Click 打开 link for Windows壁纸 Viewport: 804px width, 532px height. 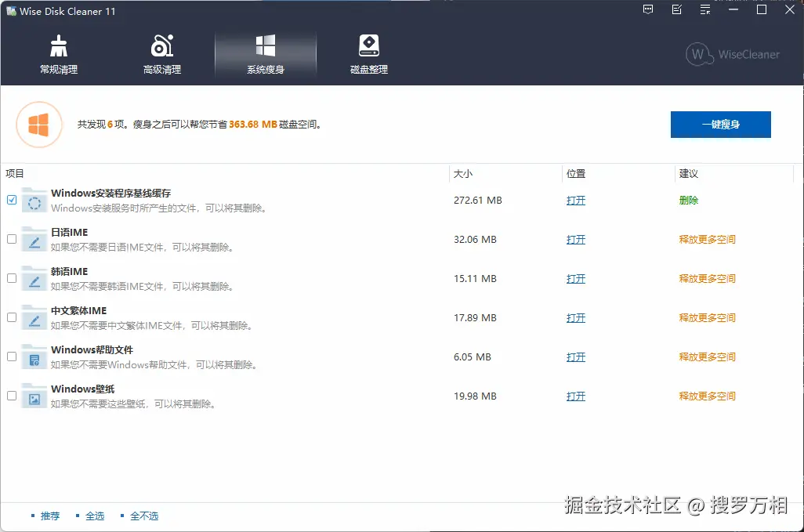click(576, 396)
